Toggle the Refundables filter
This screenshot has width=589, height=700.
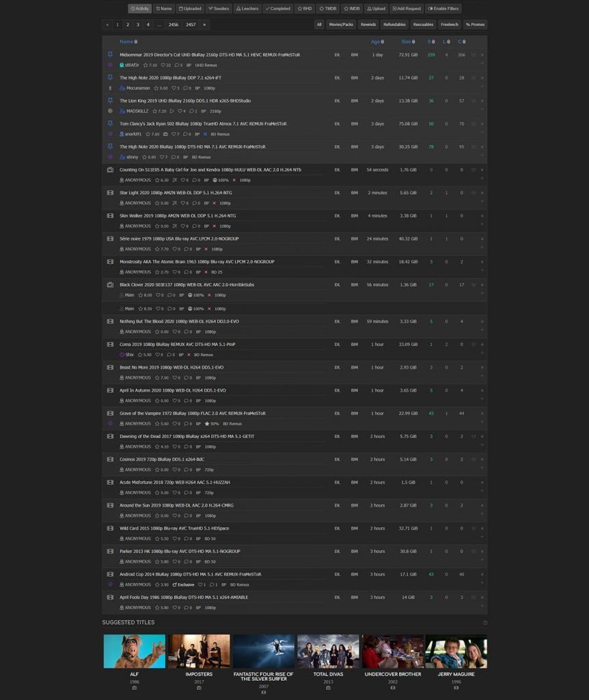click(x=394, y=25)
